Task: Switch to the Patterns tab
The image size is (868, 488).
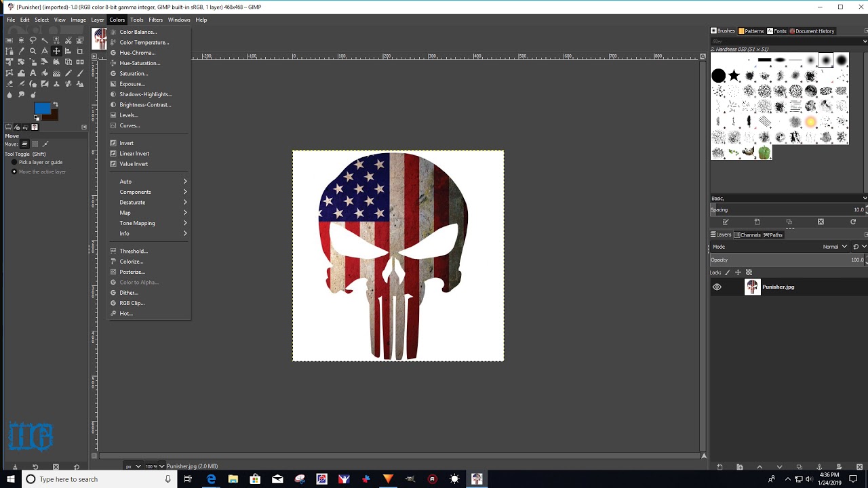Action: [751, 31]
